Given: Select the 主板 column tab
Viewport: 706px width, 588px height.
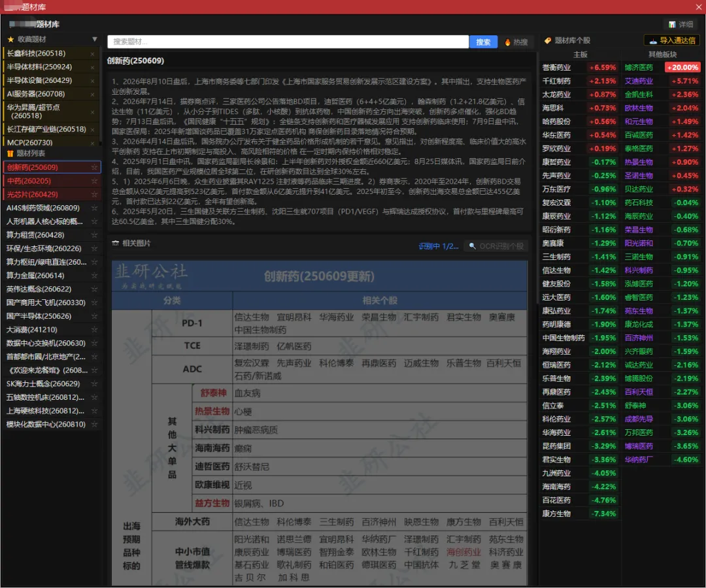Looking at the screenshot, I should [x=580, y=54].
